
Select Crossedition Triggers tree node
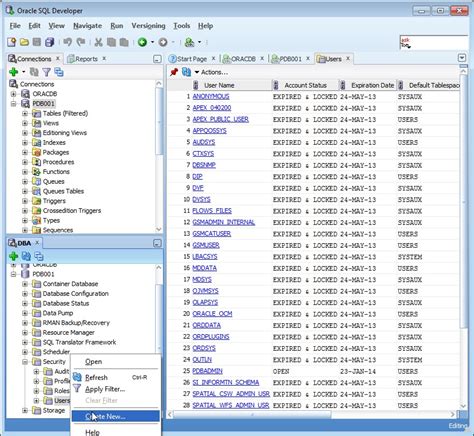pos(72,211)
